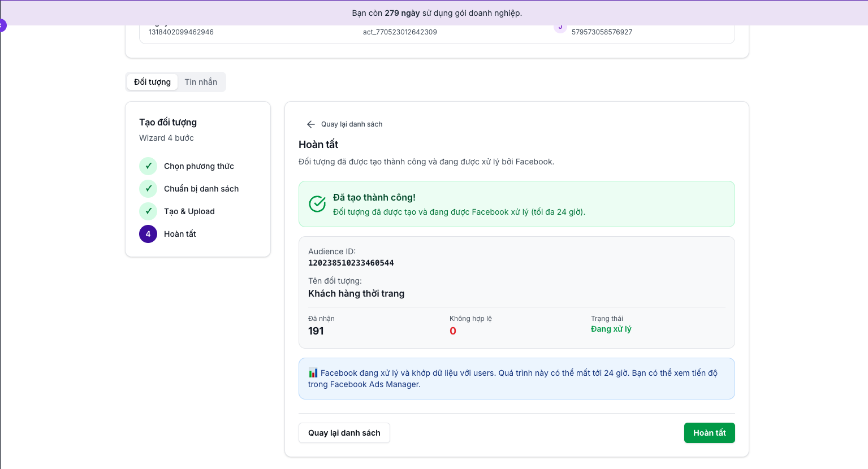Click checkmark icon for Chọn phương thức step
The image size is (868, 469).
148,166
